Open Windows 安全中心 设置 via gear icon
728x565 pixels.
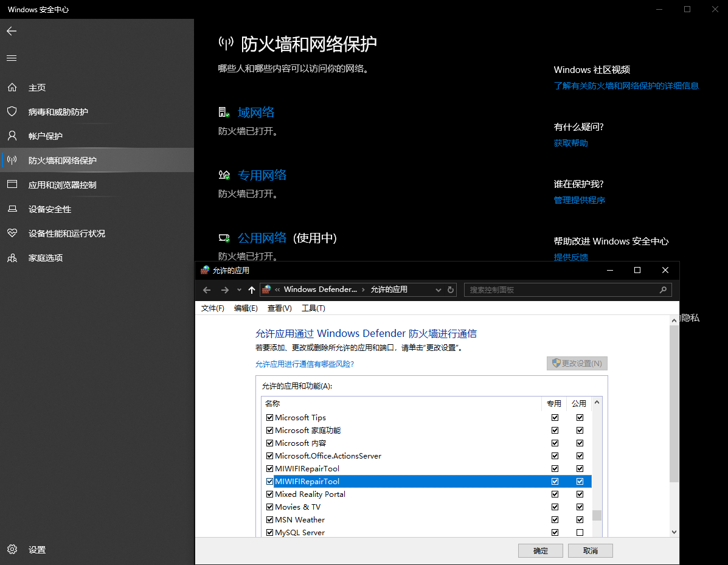[36, 549]
